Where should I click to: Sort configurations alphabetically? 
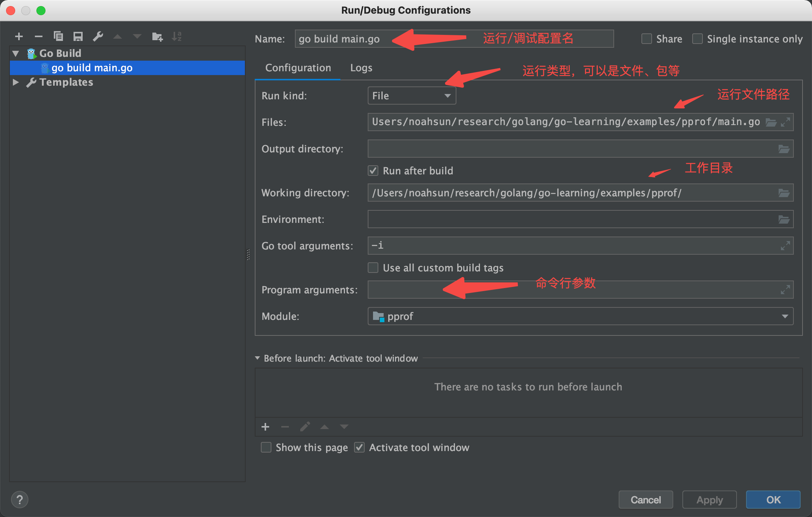[177, 36]
